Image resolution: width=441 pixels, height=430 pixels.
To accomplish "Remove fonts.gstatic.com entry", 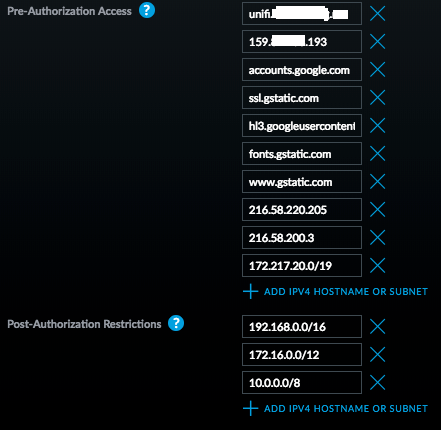I will click(378, 154).
